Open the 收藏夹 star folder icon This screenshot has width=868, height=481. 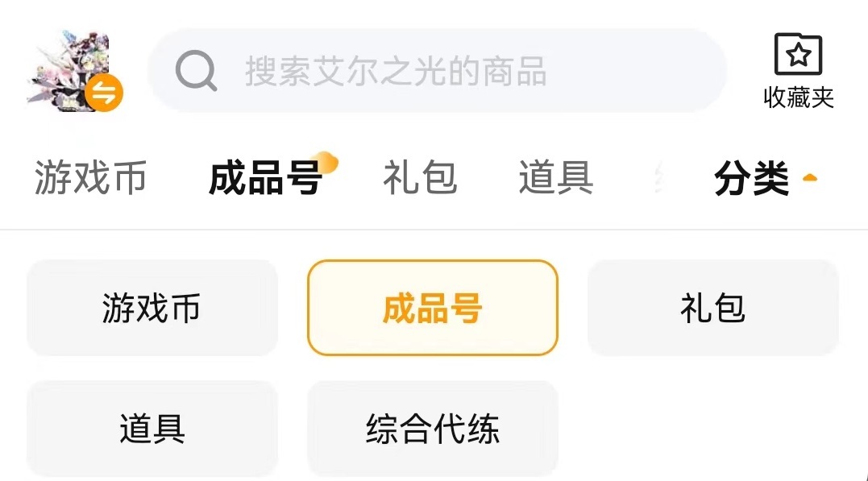pos(798,56)
